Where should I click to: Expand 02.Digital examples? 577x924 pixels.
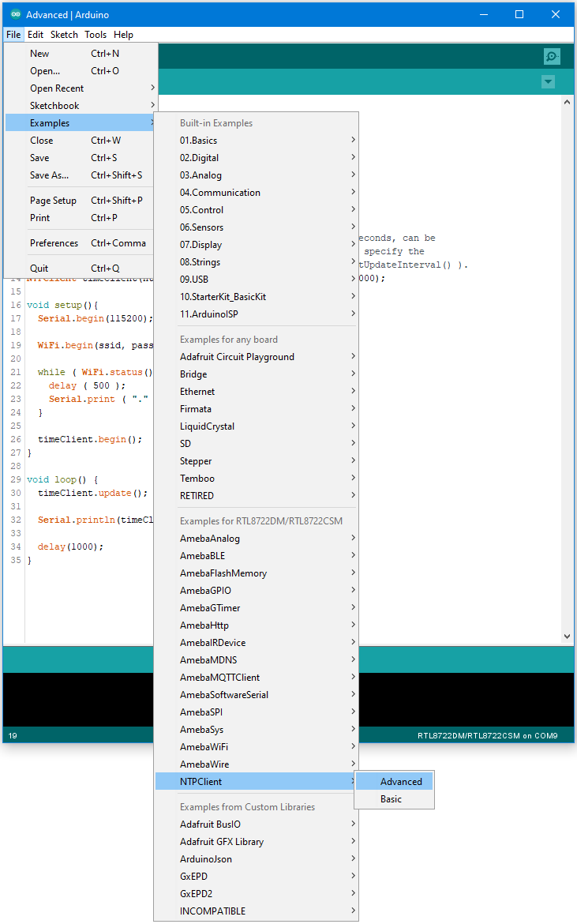(x=256, y=158)
